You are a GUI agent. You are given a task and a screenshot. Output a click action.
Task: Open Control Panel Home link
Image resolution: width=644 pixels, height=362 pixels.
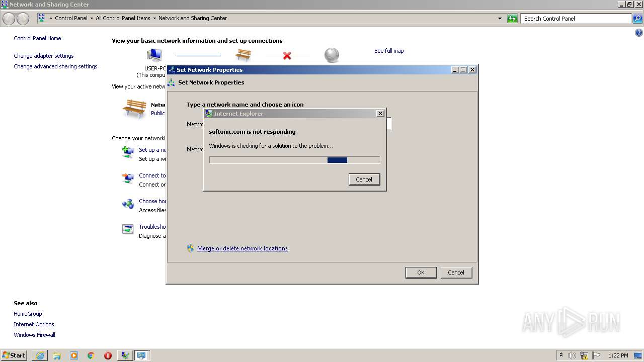[x=37, y=38]
